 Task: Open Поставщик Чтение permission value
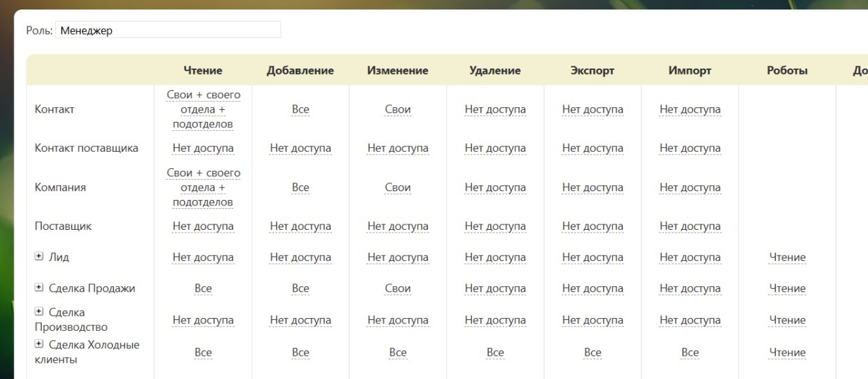coord(203,226)
